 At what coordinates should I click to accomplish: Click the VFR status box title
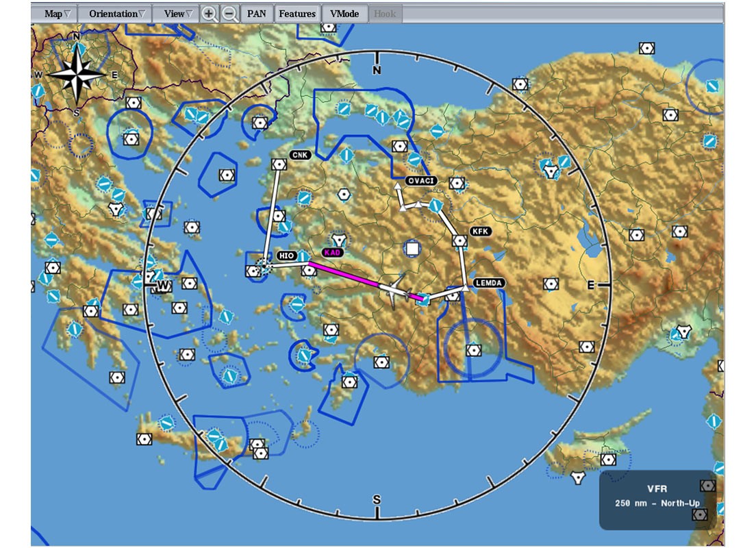pos(657,488)
